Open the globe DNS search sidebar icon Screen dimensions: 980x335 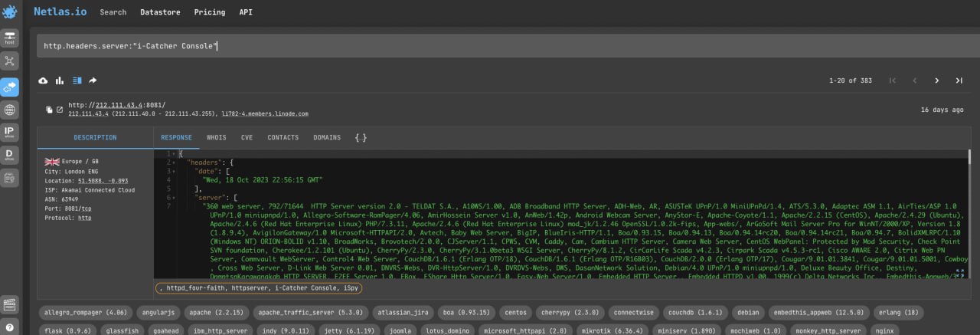point(9,110)
